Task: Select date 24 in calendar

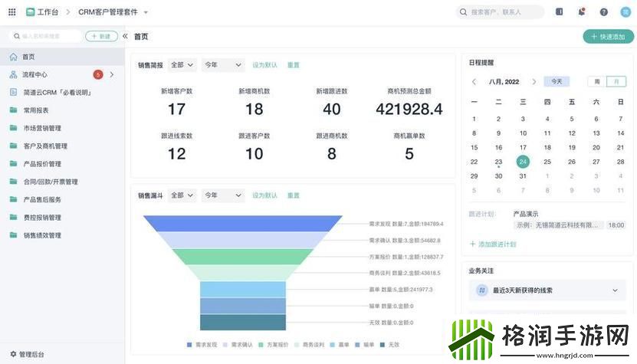Action: (x=523, y=162)
